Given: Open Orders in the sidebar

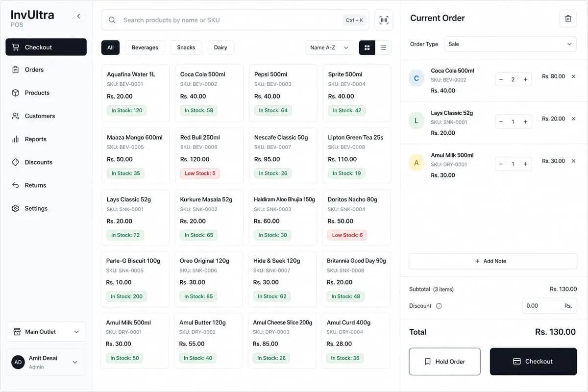Looking at the screenshot, I should coord(46,70).
